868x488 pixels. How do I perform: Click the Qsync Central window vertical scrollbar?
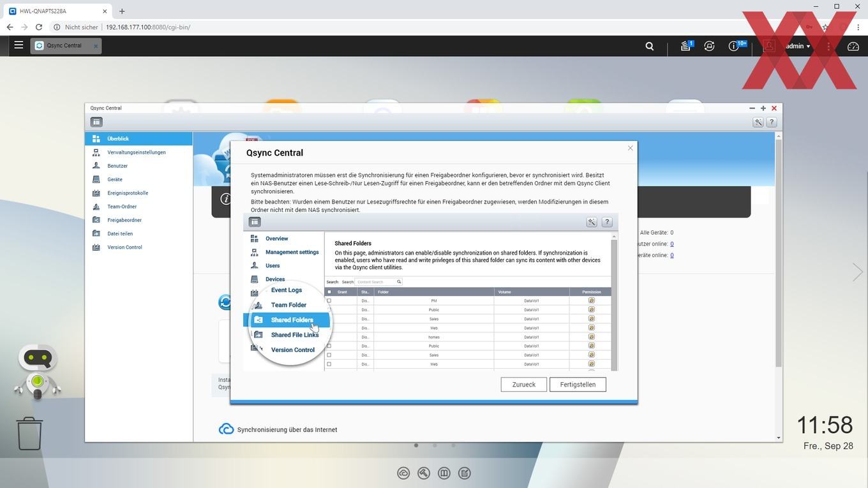(x=779, y=252)
